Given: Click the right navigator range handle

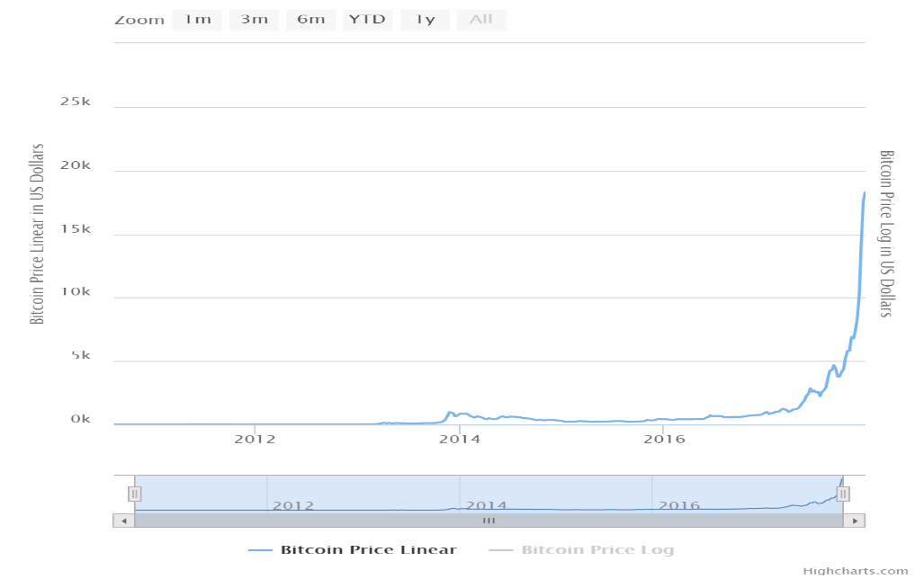Looking at the screenshot, I should pyautogui.click(x=843, y=494).
